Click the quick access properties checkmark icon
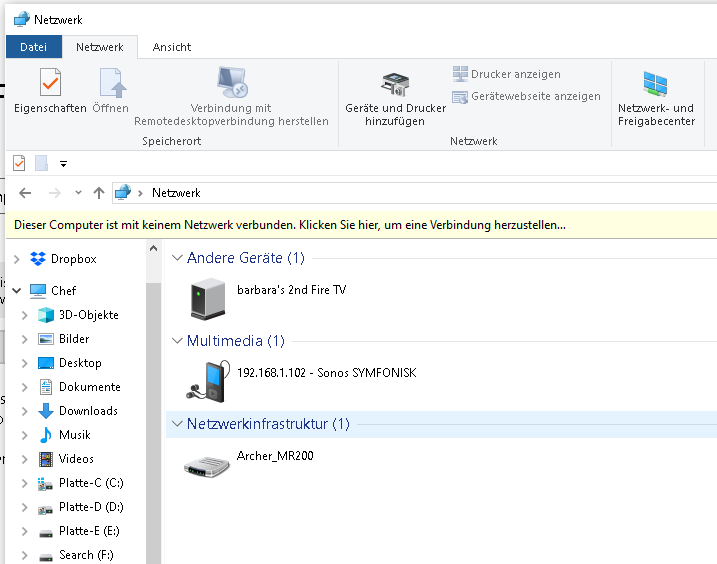The height and width of the screenshot is (564, 717). point(19,163)
